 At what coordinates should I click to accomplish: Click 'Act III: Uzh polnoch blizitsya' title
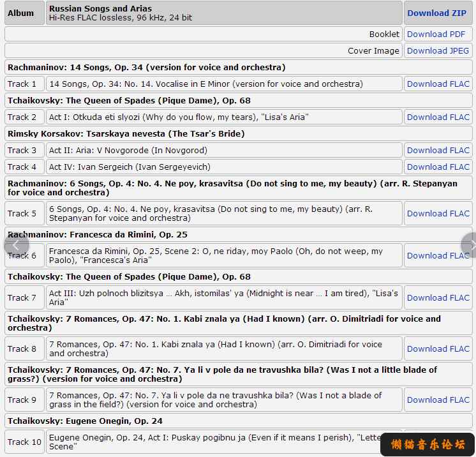pyautogui.click(x=223, y=298)
